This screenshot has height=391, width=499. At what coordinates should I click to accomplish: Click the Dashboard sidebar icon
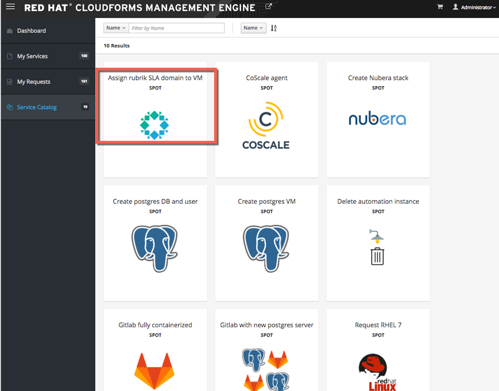click(x=10, y=31)
